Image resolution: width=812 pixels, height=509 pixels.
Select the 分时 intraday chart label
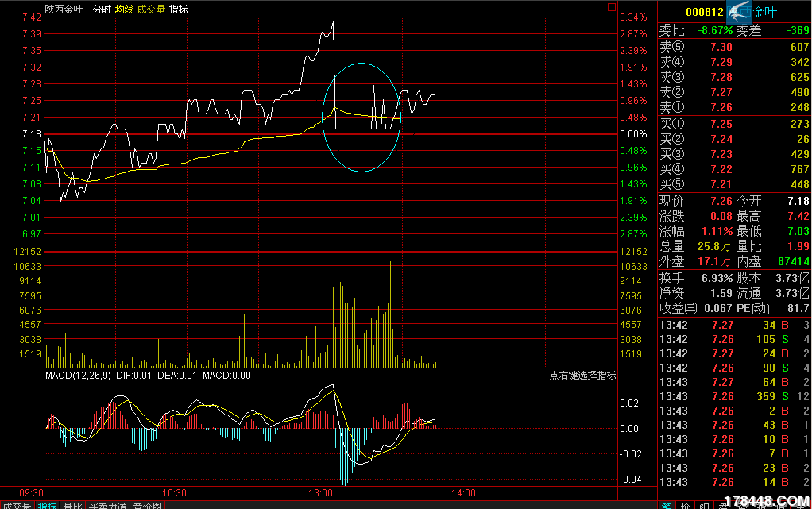[x=101, y=10]
